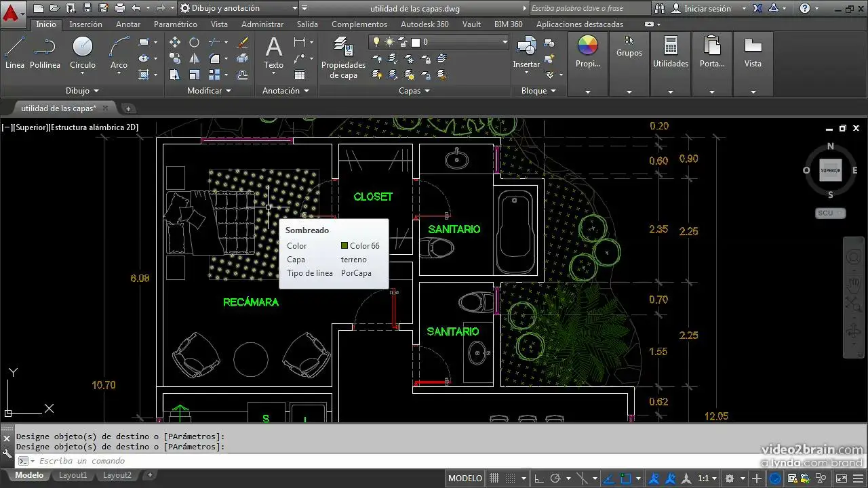The image size is (868, 488).
Task: Click the Autodesk Exchange X icon
Action: pos(757,8)
